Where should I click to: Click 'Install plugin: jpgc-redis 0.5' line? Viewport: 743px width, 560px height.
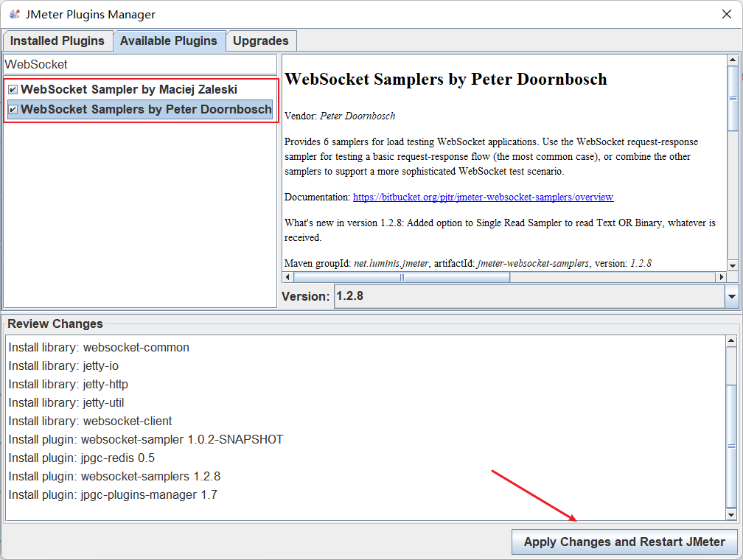coord(82,458)
